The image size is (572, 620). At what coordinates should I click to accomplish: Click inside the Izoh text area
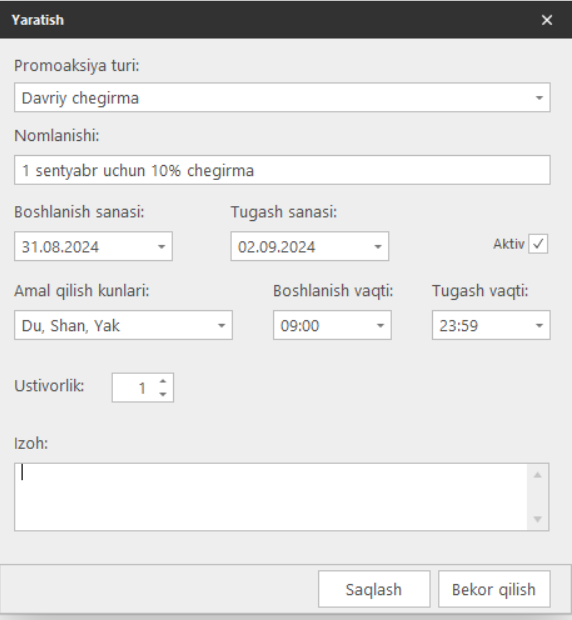click(x=271, y=497)
